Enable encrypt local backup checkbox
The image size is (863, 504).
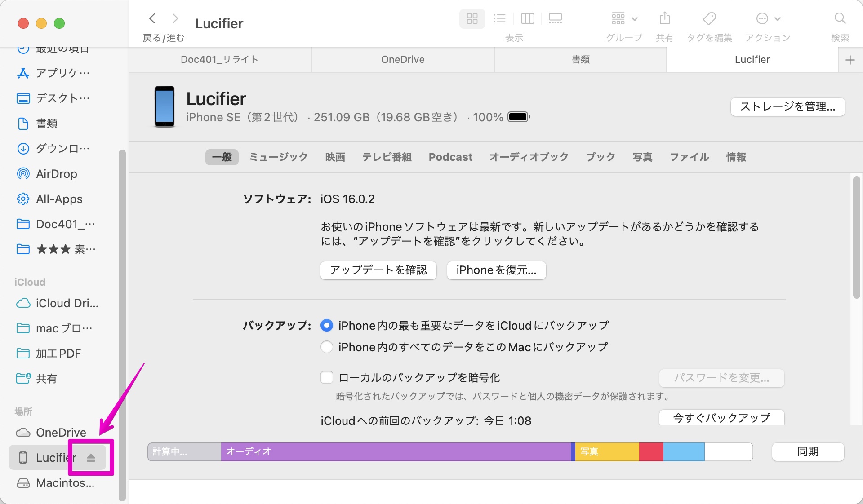point(327,378)
